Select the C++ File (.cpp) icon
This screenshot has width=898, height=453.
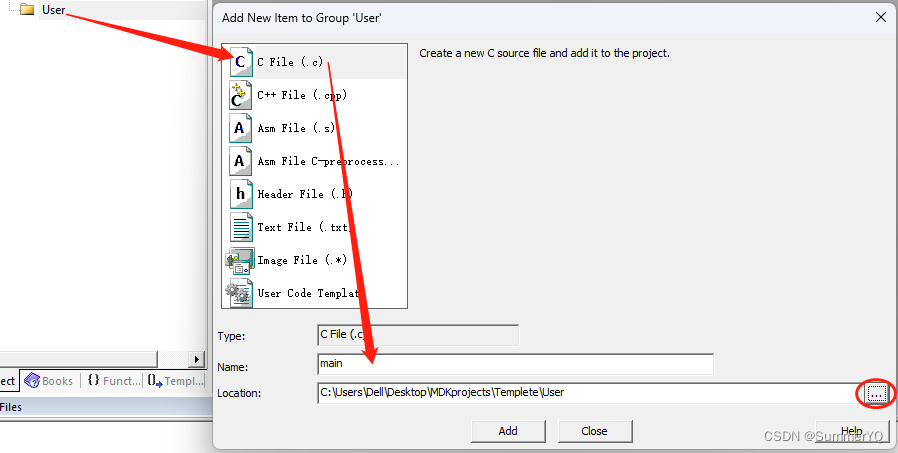(x=241, y=95)
